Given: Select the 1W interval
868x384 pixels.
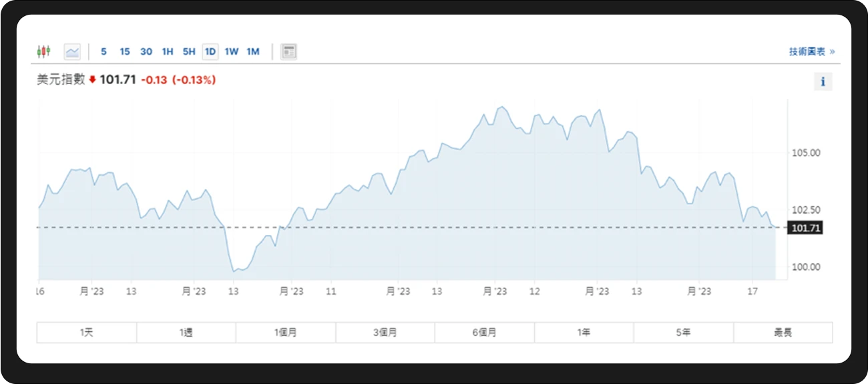Looking at the screenshot, I should tap(232, 51).
